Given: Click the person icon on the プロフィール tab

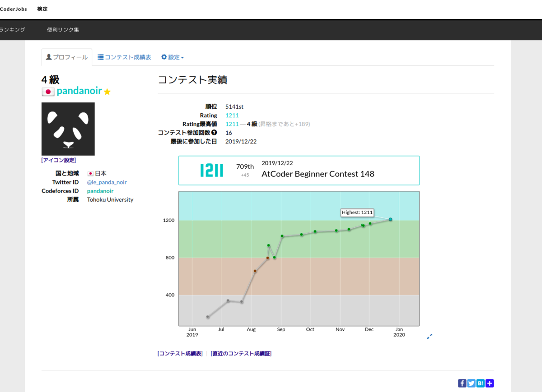Looking at the screenshot, I should pos(49,57).
